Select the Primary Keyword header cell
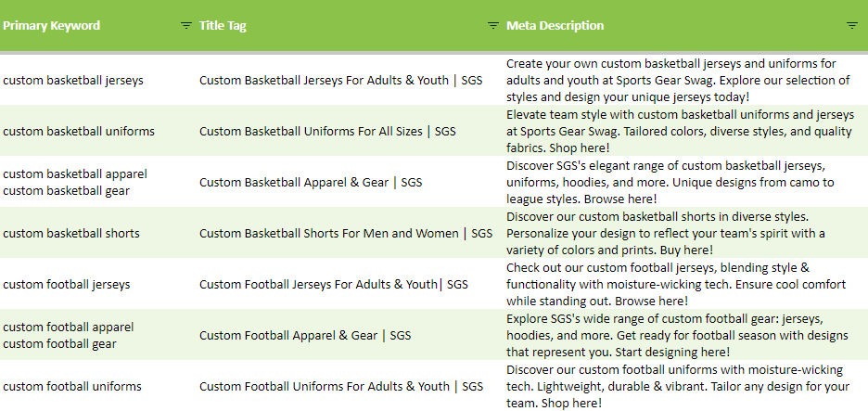 click(98, 25)
